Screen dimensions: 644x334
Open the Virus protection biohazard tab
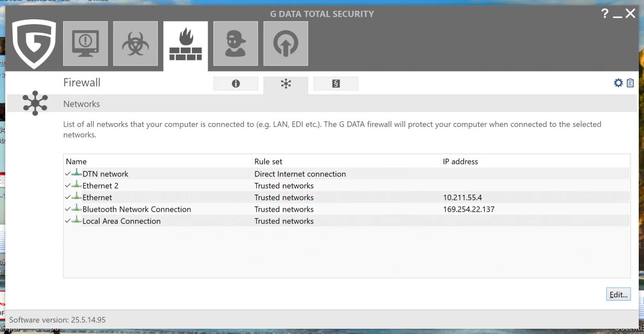click(135, 43)
